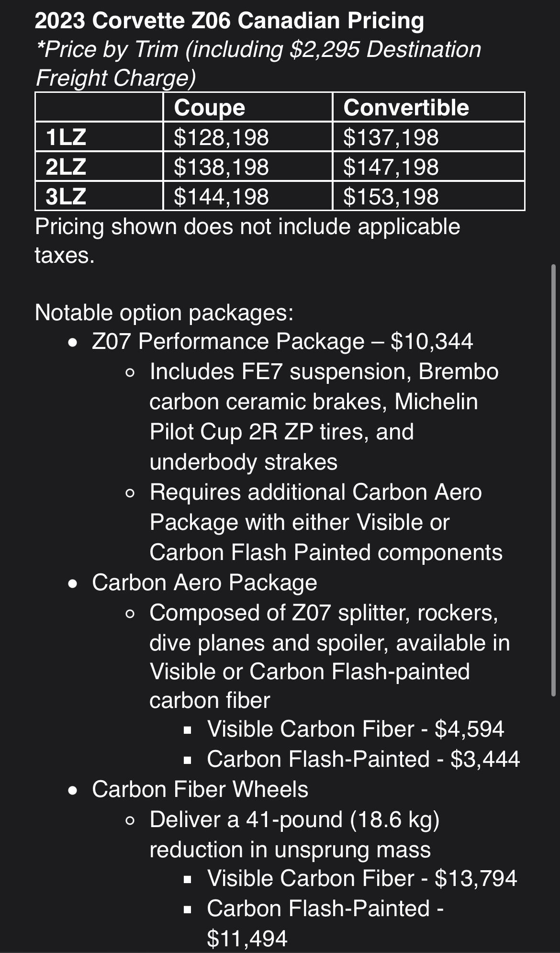Select the Coupe column header
Image resolution: width=560 pixels, height=953 pixels.
[209, 108]
